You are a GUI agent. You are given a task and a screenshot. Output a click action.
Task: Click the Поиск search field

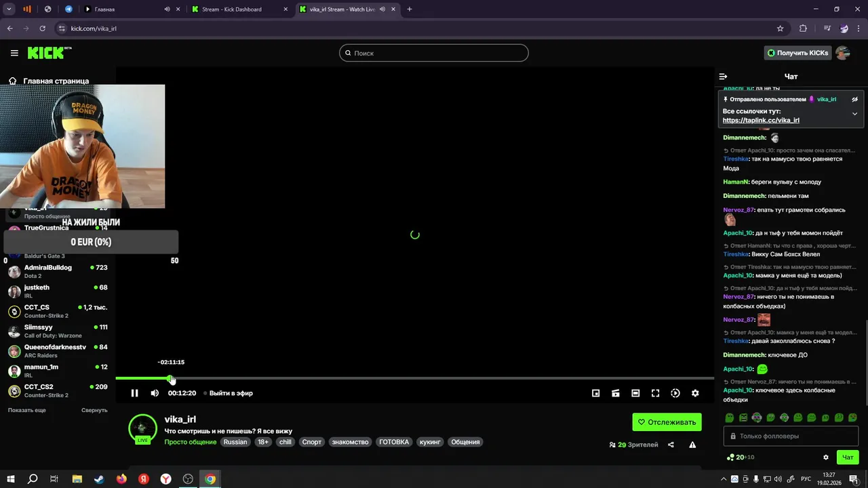pos(434,53)
